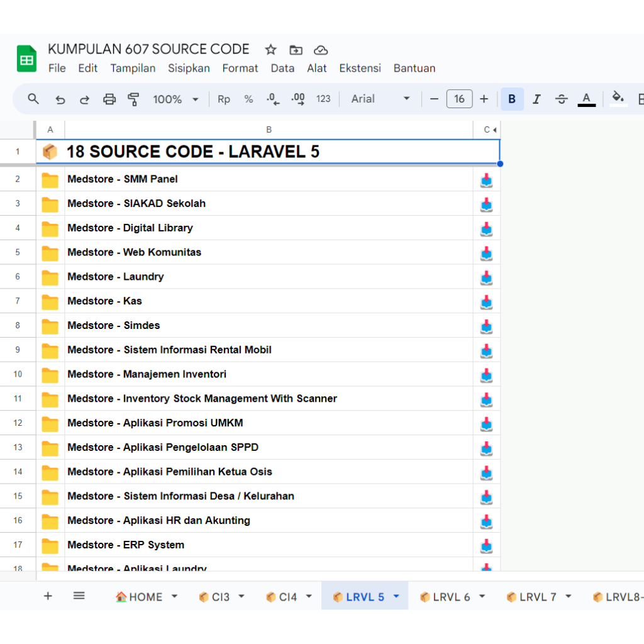644x644 pixels.
Task: Print the spreadsheet using printer icon
Action: (109, 99)
